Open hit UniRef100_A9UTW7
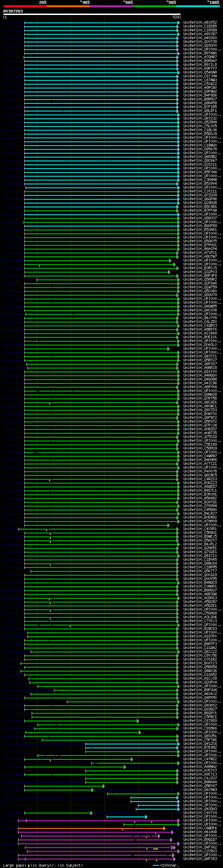 click(x=200, y=256)
